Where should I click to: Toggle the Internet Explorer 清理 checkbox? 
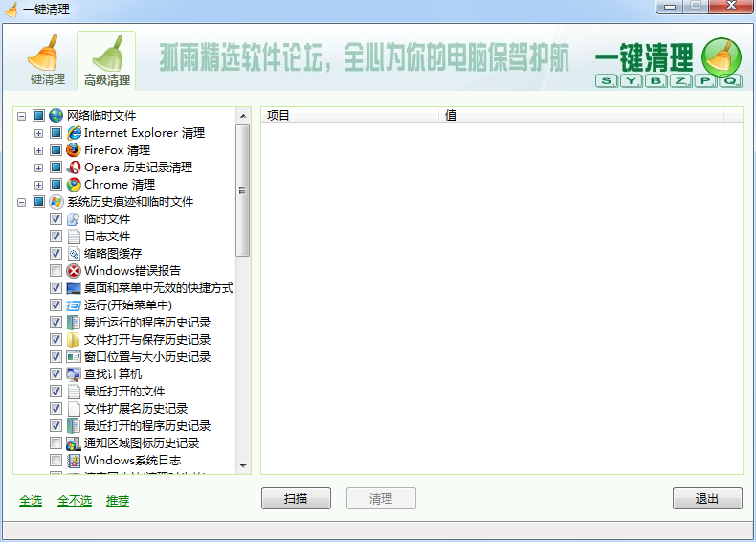pos(56,133)
